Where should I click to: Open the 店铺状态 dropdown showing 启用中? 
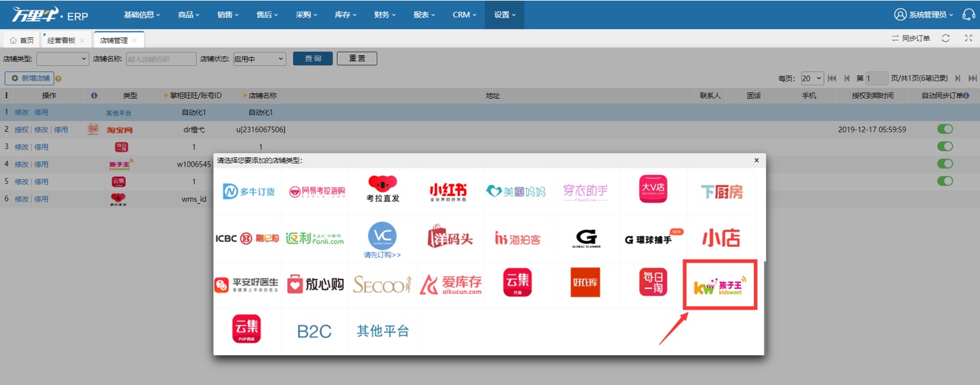point(259,59)
